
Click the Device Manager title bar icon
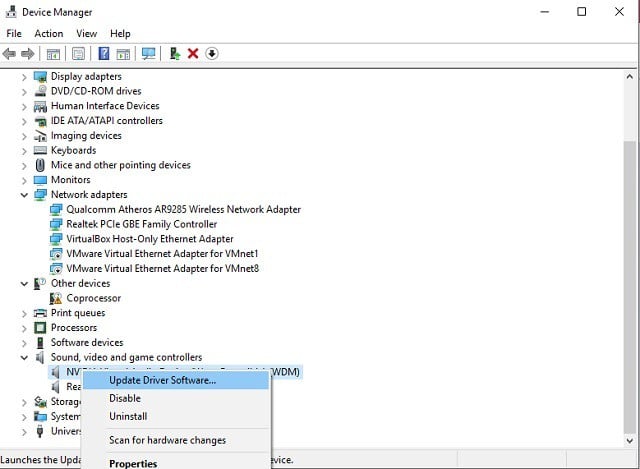coord(11,12)
